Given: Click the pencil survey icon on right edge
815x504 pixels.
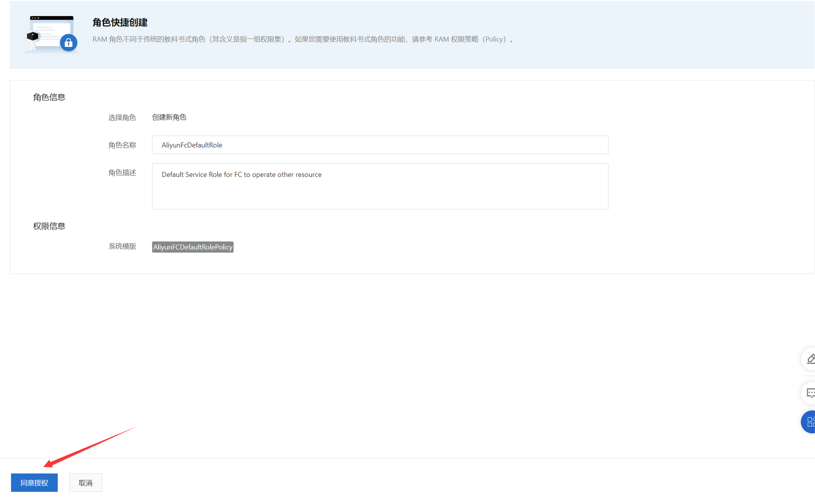Looking at the screenshot, I should click(811, 359).
